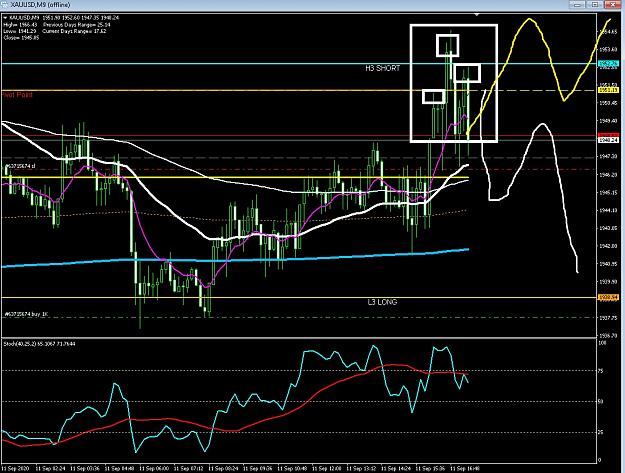Click the 1942.00 price scale value
This screenshot has height=473, width=625.
pyautogui.click(x=608, y=246)
